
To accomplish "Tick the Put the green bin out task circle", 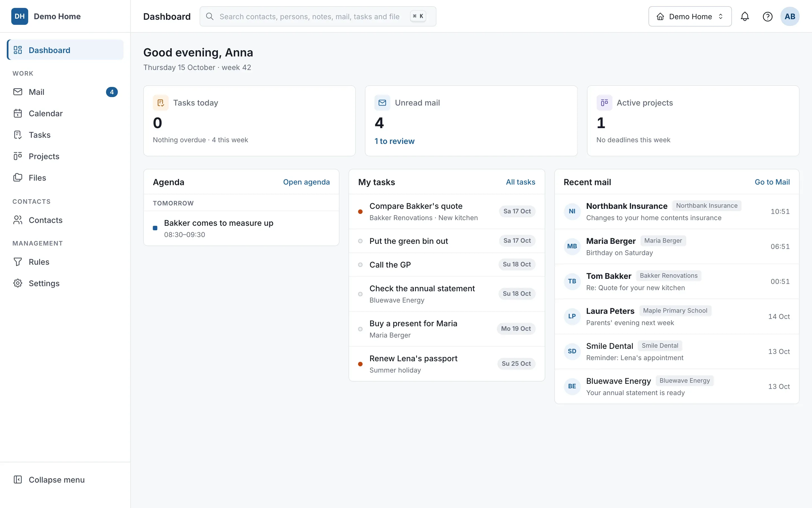I will pyautogui.click(x=360, y=241).
